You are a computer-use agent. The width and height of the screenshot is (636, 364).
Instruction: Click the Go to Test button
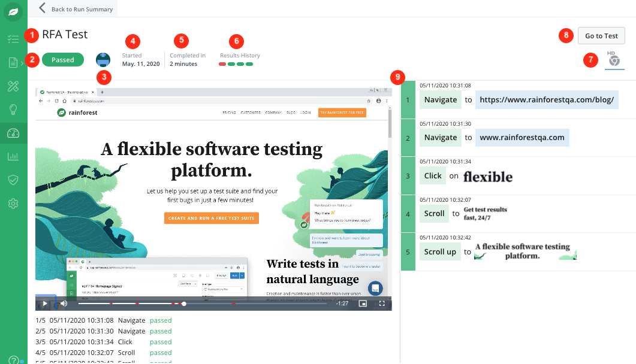(x=601, y=36)
